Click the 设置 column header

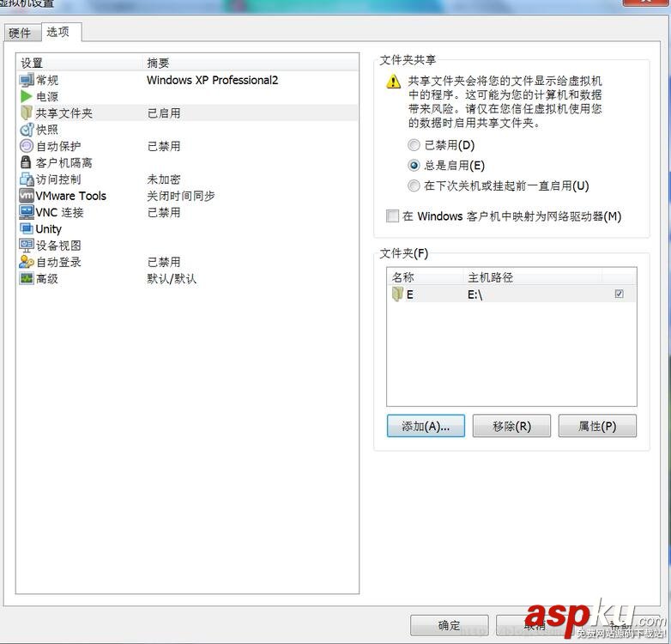79,63
